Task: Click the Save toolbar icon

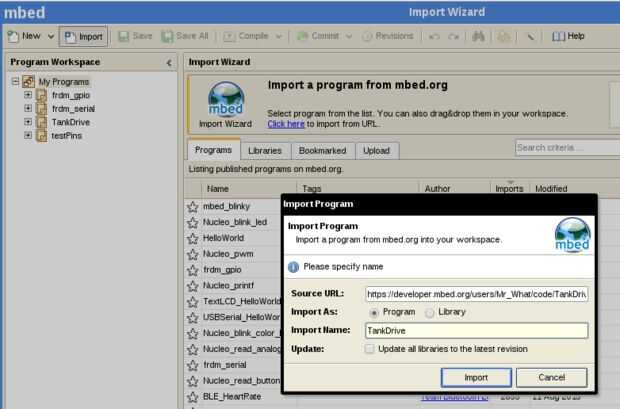Action: tap(124, 36)
